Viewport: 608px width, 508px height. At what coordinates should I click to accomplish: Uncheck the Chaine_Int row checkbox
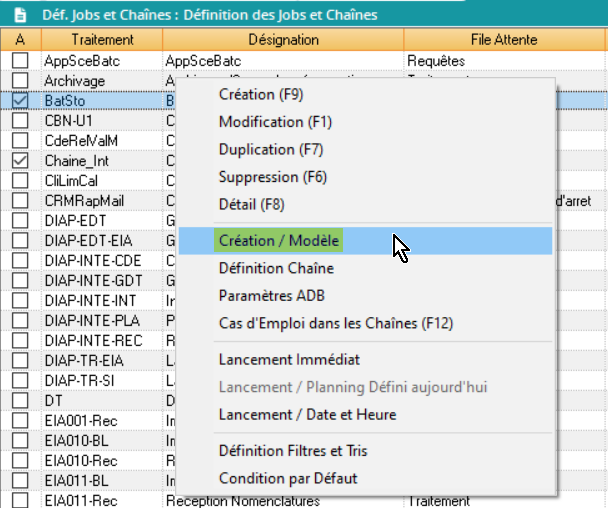pyautogui.click(x=19, y=161)
